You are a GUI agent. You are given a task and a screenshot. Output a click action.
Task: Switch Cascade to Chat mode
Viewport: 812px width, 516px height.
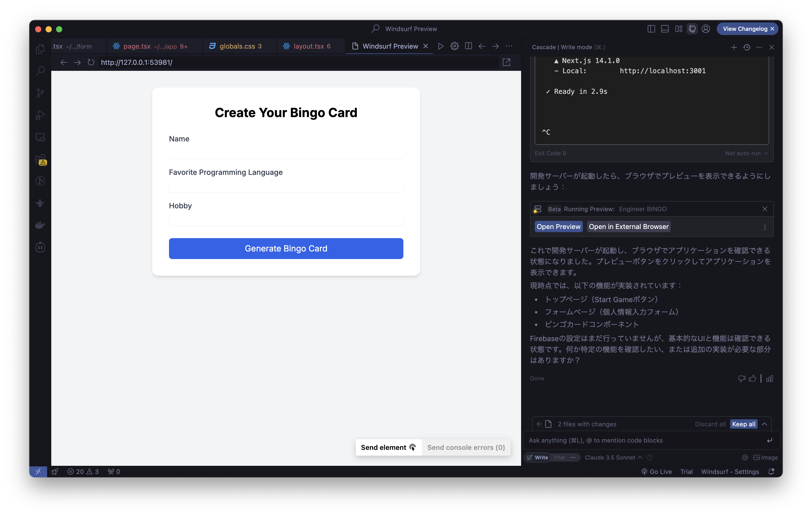pos(560,457)
